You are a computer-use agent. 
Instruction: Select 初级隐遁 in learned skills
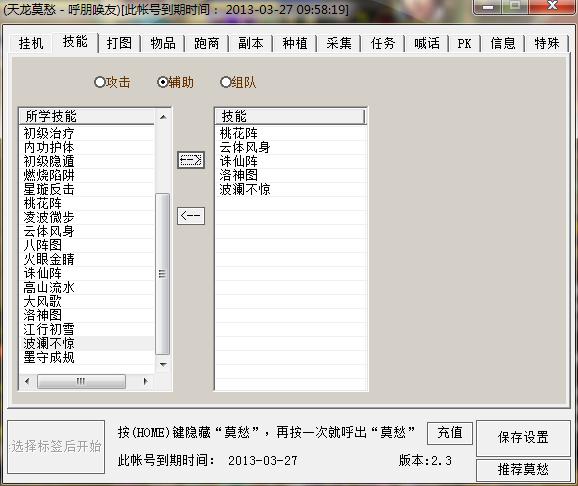(x=87, y=161)
